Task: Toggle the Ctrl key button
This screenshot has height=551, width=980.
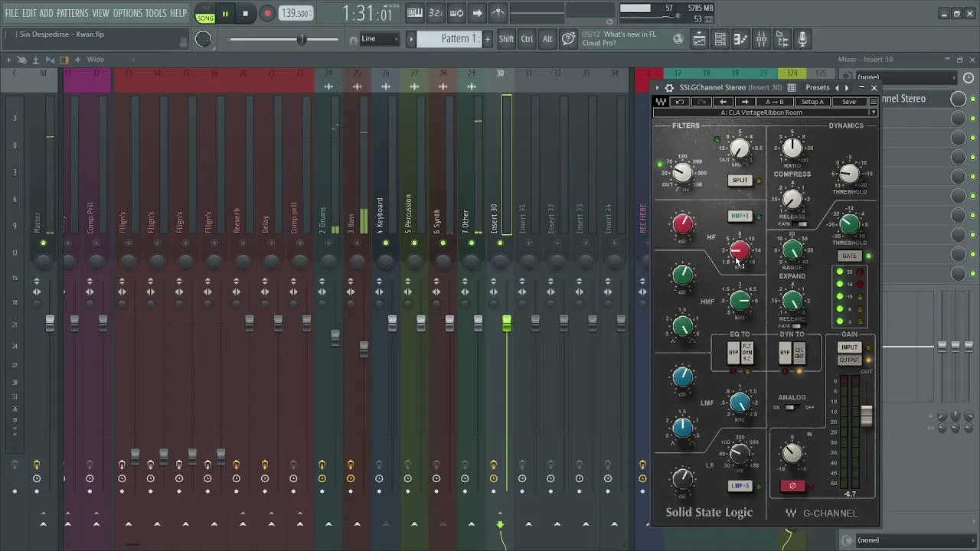Action: click(527, 39)
